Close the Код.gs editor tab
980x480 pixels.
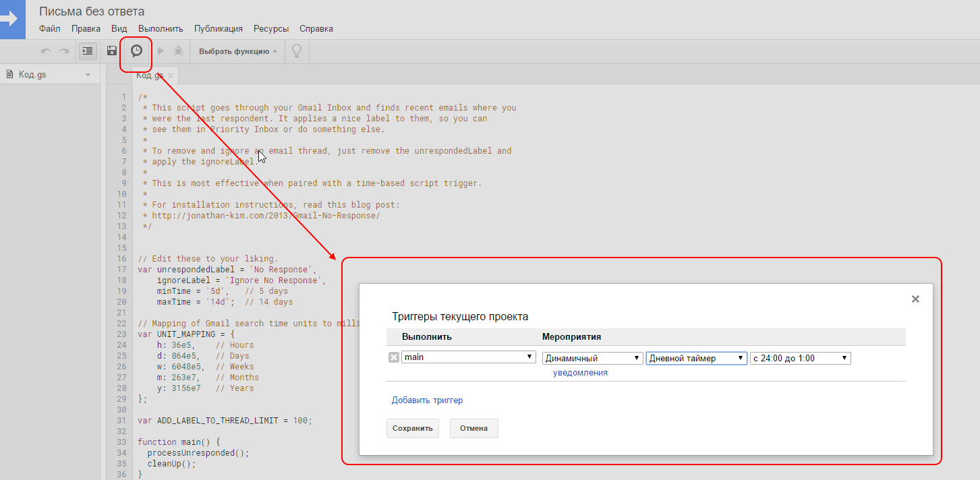[x=171, y=76]
